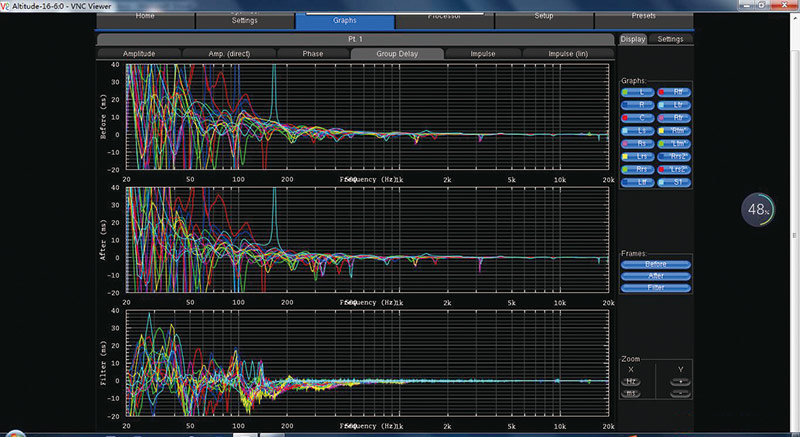The height and width of the screenshot is (437, 800).
Task: Switch to the Amplitude graph tab
Action: (139, 54)
